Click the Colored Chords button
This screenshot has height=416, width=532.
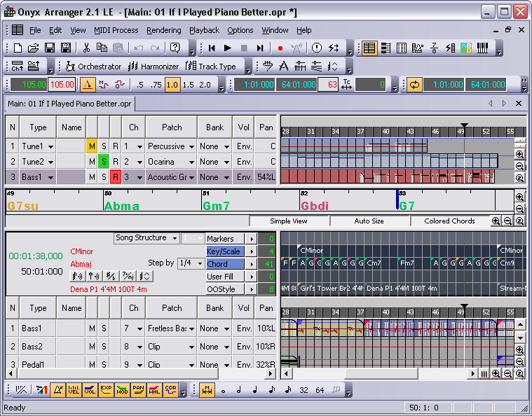[449, 221]
